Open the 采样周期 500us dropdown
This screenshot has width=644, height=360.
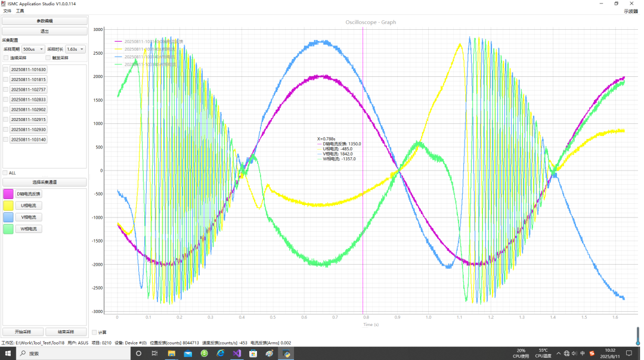(33, 49)
